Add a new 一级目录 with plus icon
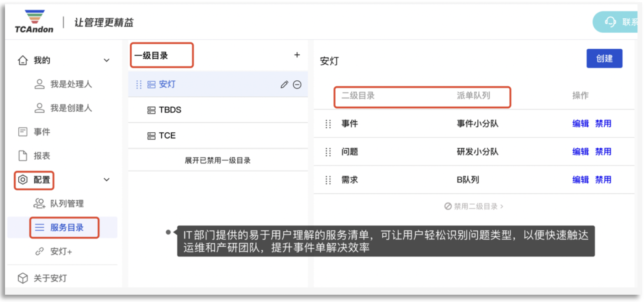The image size is (644, 302). 297,55
